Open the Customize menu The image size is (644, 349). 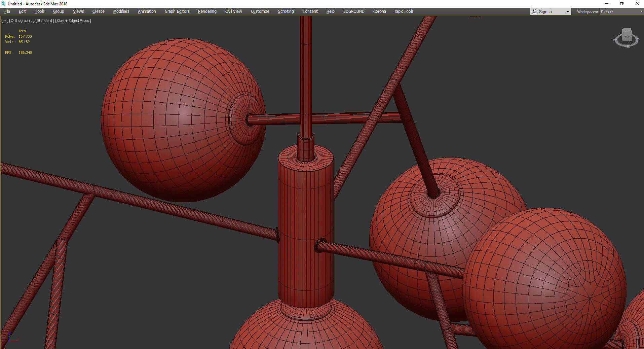260,11
